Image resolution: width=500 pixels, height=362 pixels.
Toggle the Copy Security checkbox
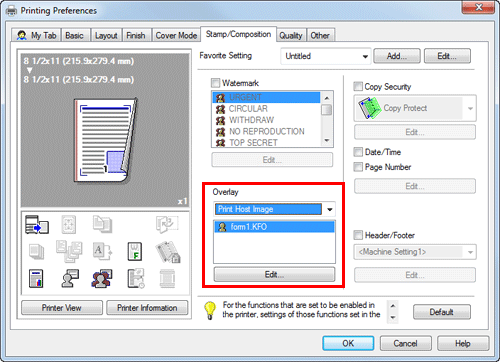click(358, 87)
